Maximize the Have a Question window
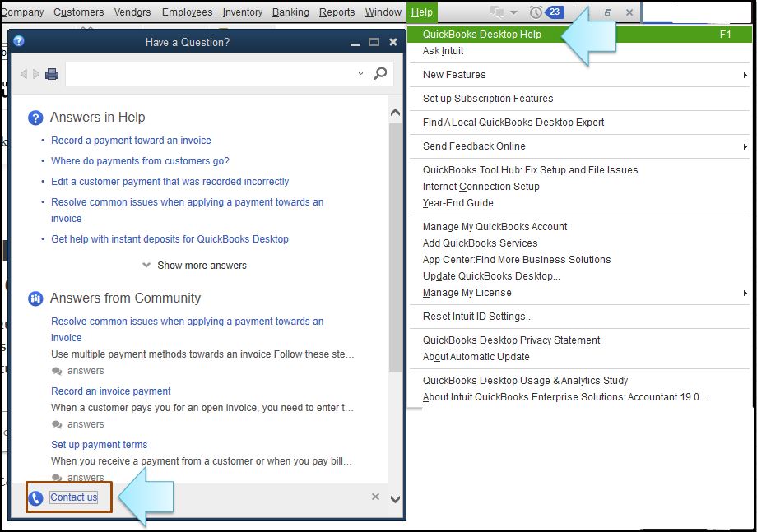Viewport: 757px width, 532px height. point(374,42)
